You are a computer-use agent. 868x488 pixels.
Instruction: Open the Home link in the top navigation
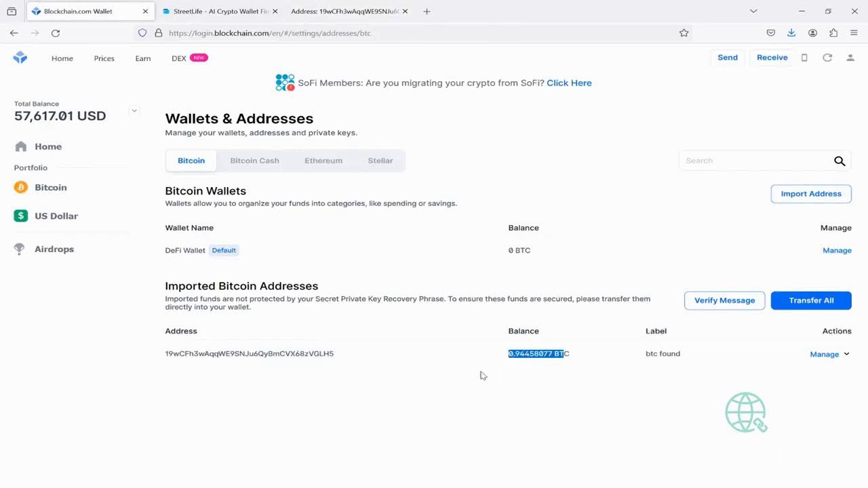point(62,58)
